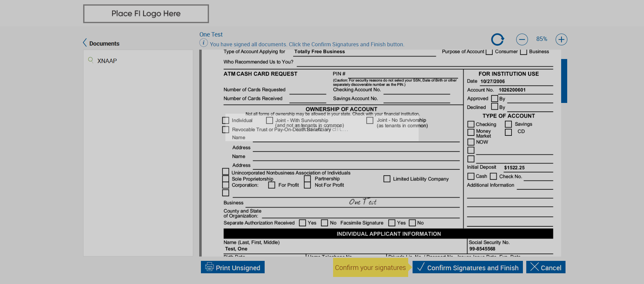Click the 85% zoom level value
Image resolution: width=644 pixels, height=284 pixels.
[x=542, y=39]
